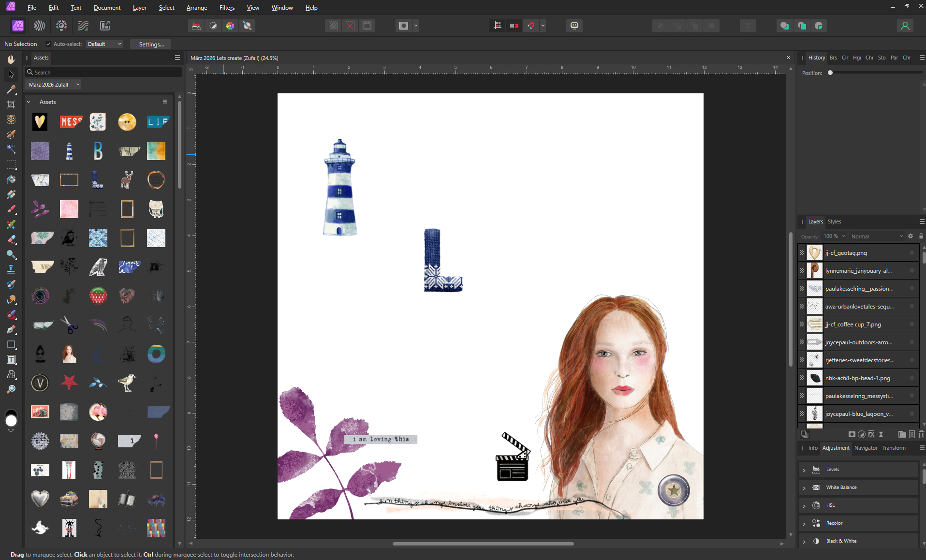Toggle visibility of jj-cf_geotag.png layer

912,252
